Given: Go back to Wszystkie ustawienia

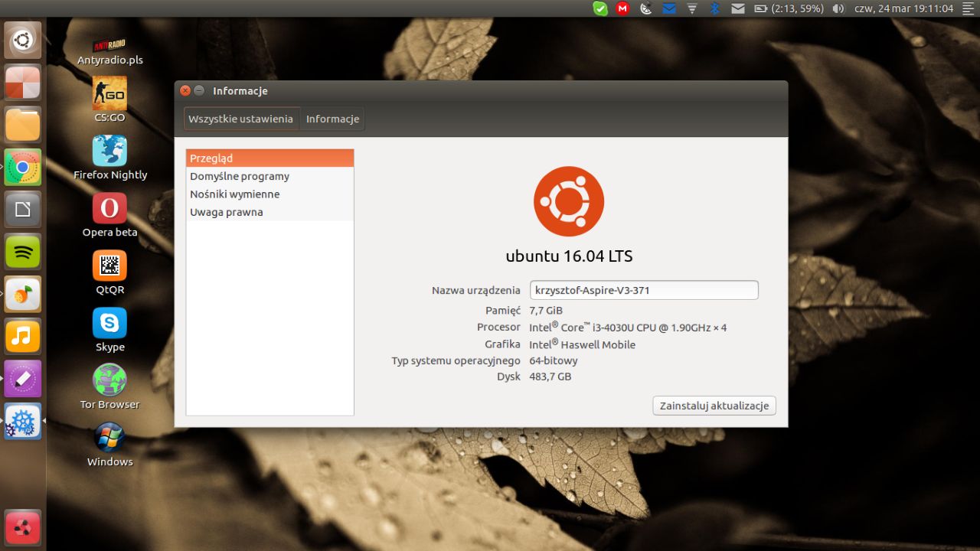Looking at the screenshot, I should coord(241,119).
